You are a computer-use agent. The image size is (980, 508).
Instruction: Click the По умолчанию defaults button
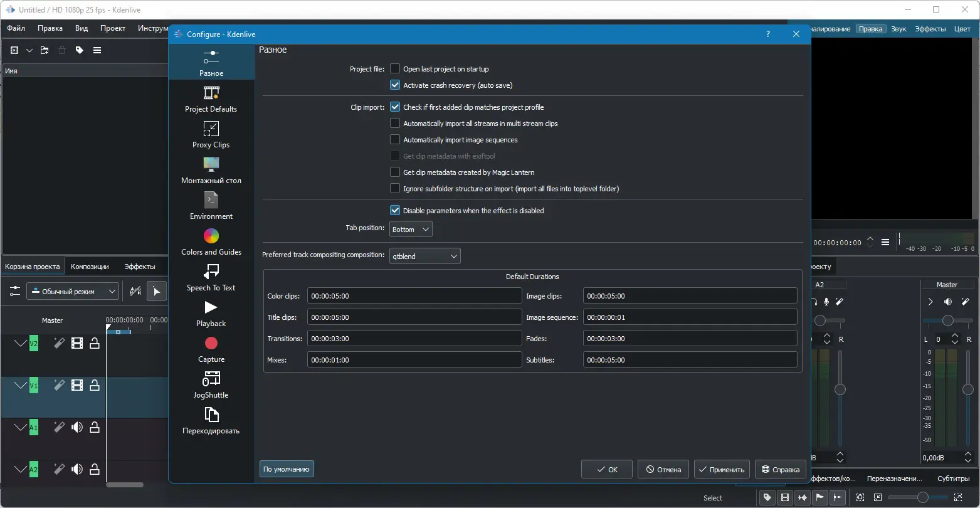click(287, 469)
